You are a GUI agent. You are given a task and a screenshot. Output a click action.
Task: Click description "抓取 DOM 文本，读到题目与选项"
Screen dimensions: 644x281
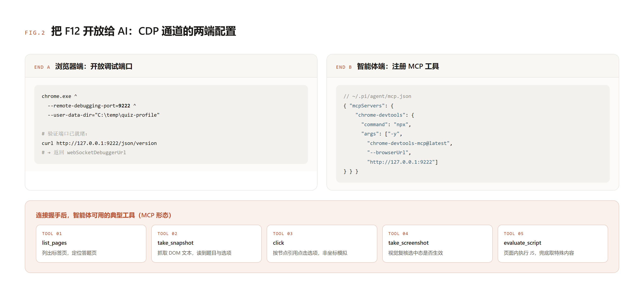click(194, 253)
